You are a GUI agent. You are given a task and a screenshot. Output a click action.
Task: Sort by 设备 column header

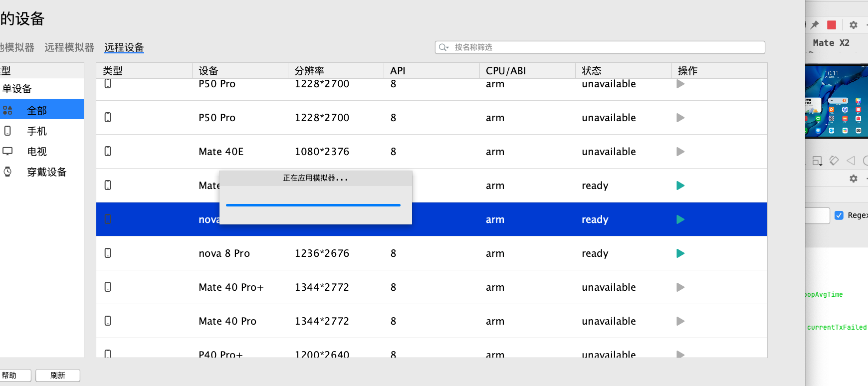240,70
